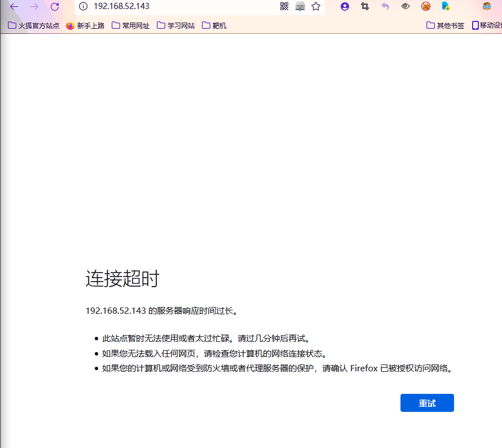Open the 其他书签 folder
This screenshot has width=502, height=448.
(x=446, y=25)
